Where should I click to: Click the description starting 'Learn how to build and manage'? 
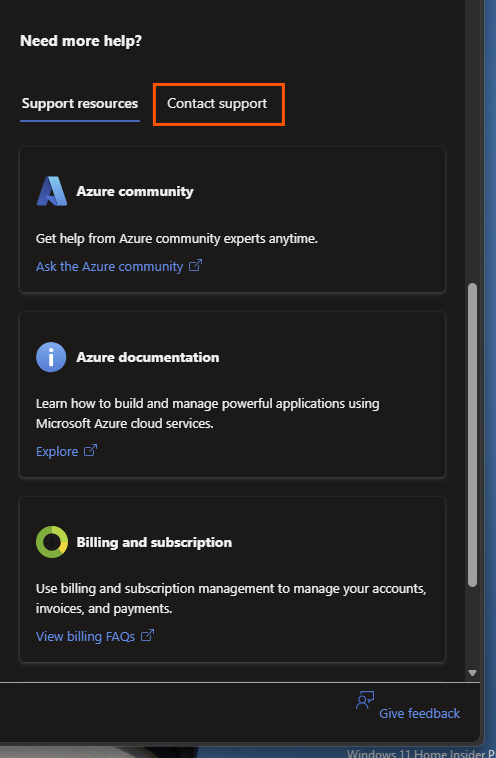point(207,413)
